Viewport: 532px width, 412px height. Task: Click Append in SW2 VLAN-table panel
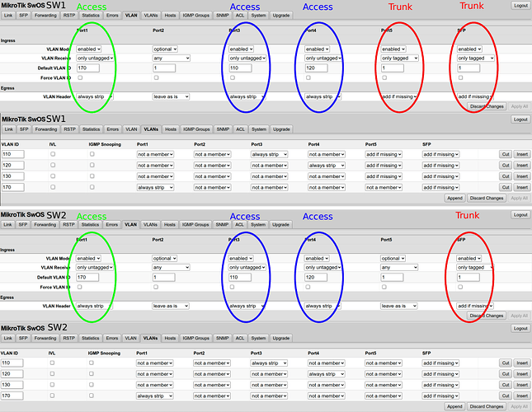[x=454, y=406]
